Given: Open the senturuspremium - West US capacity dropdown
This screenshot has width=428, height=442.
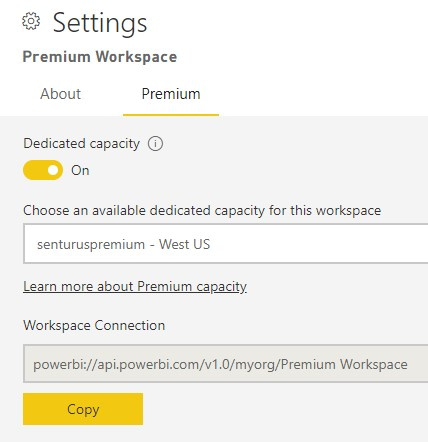Looking at the screenshot, I should coord(226,244).
